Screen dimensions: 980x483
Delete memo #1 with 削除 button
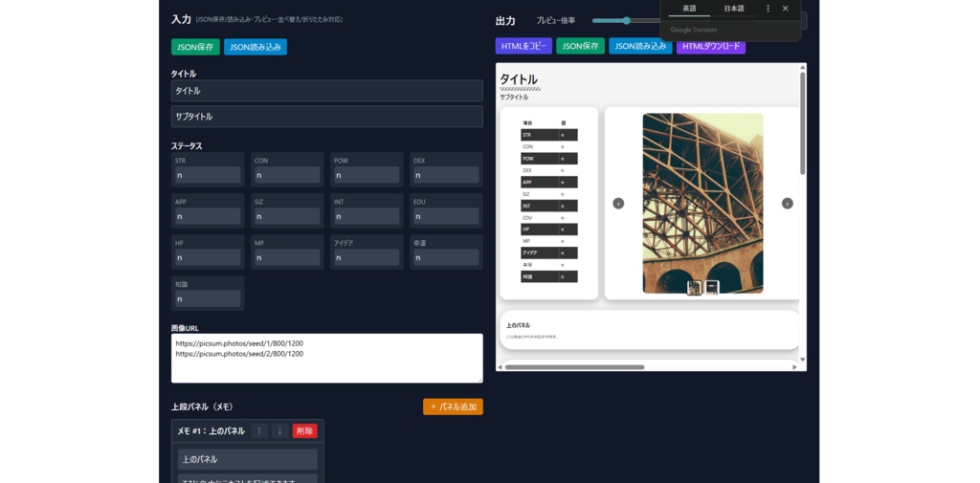coord(305,431)
